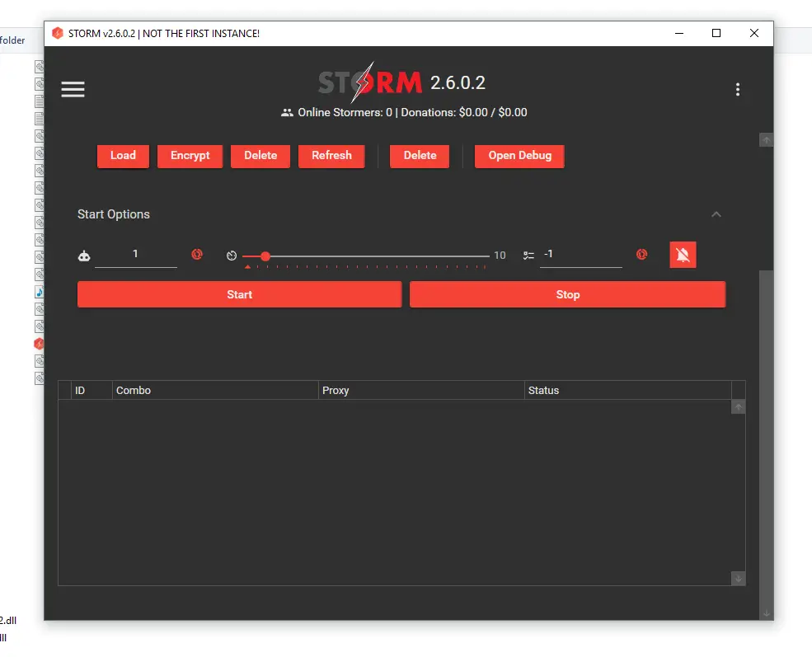The image size is (812, 657).
Task: Click the results table scrollbar down arrow
Action: click(738, 579)
